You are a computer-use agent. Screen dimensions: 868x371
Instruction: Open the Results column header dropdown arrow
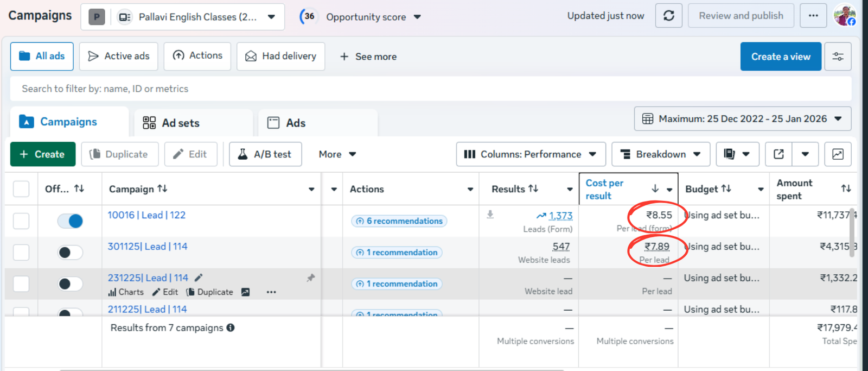pyautogui.click(x=570, y=189)
